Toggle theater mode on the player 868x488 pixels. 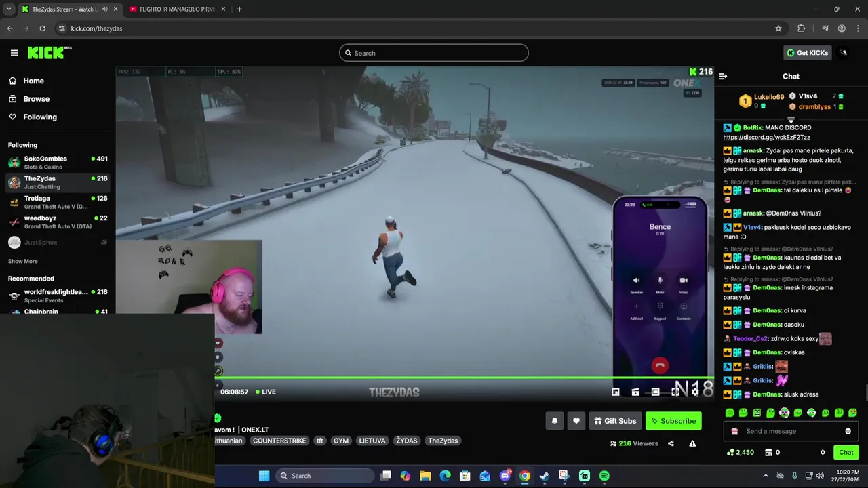(x=655, y=392)
